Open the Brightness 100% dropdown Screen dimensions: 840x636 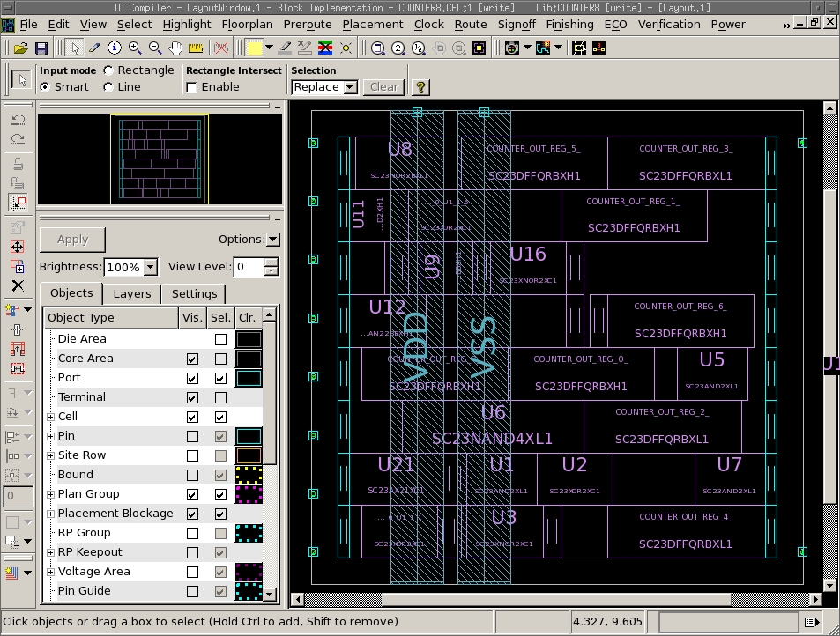pyautogui.click(x=150, y=267)
